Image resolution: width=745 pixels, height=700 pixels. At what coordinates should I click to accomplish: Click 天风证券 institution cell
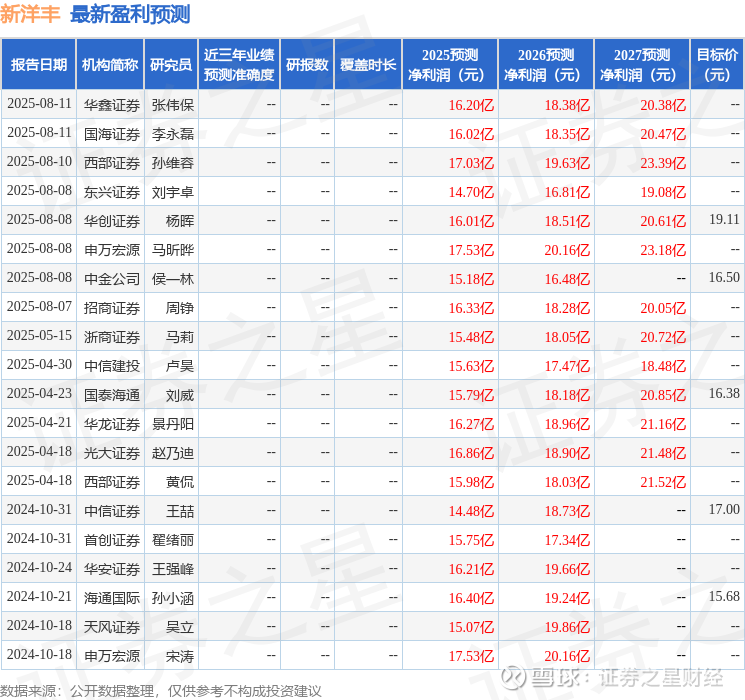pyautogui.click(x=112, y=627)
